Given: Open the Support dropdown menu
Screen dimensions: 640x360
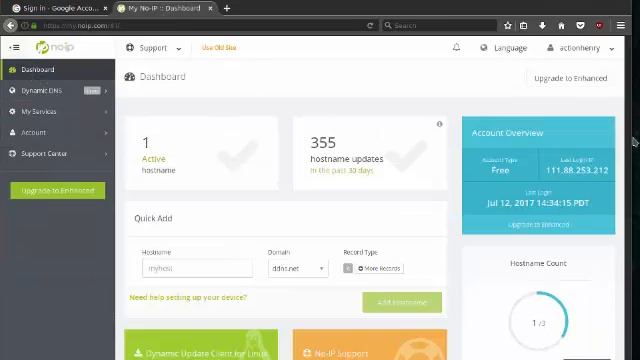Looking at the screenshot, I should pyautogui.click(x=153, y=48).
